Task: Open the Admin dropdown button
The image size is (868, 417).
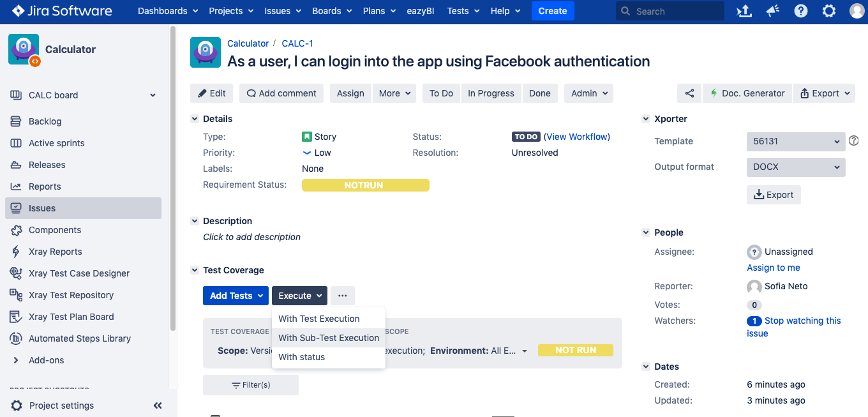Action: 589,93
